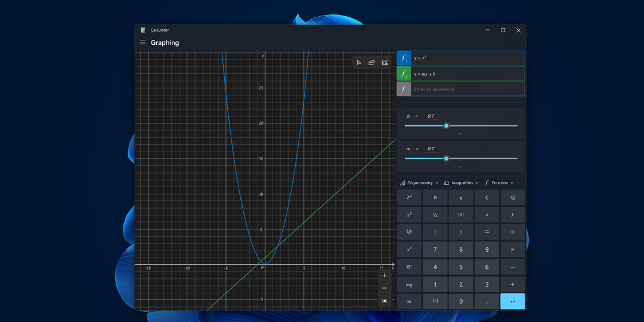Click the m variable slider handle
The width and height of the screenshot is (644, 322).
tap(446, 158)
